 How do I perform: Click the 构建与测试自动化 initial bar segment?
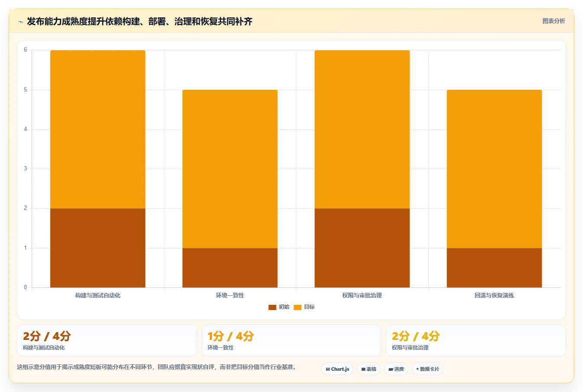[x=98, y=248]
